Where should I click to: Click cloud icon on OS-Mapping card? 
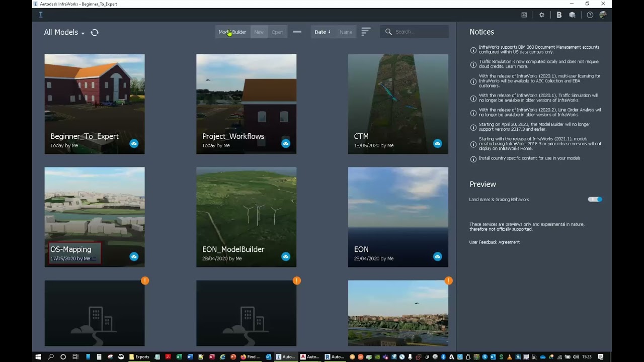pos(134,257)
